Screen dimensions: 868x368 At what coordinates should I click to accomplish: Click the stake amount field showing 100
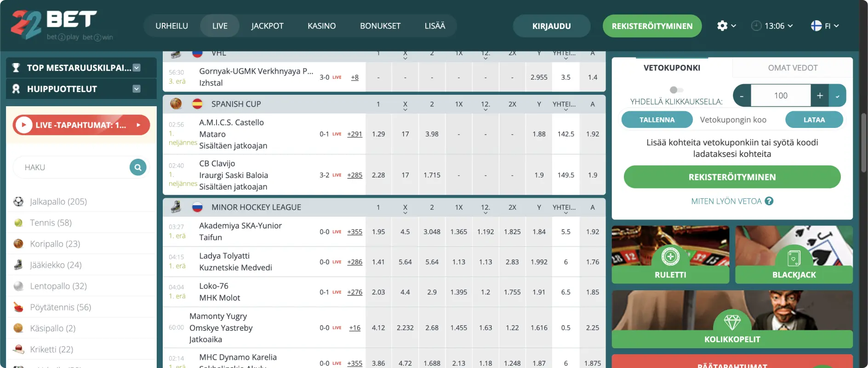pyautogui.click(x=781, y=96)
